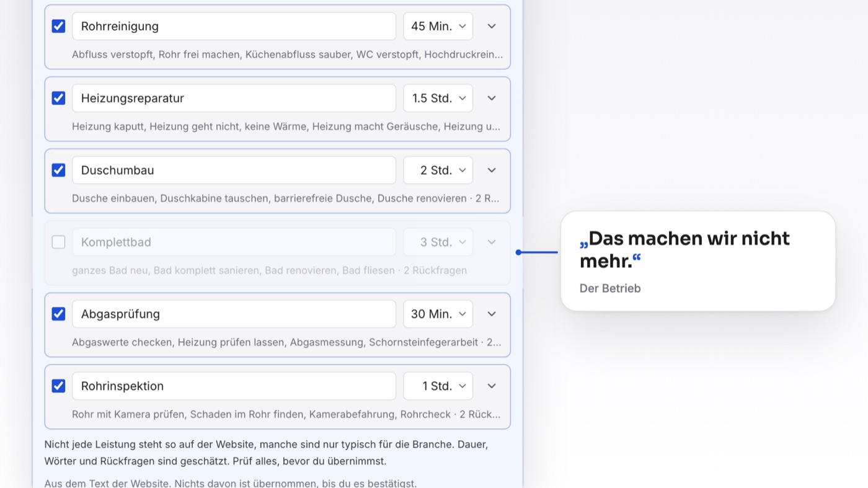868x488 pixels.
Task: Click the keywords text starting 'ganzes Bad neu'
Action: [269, 270]
